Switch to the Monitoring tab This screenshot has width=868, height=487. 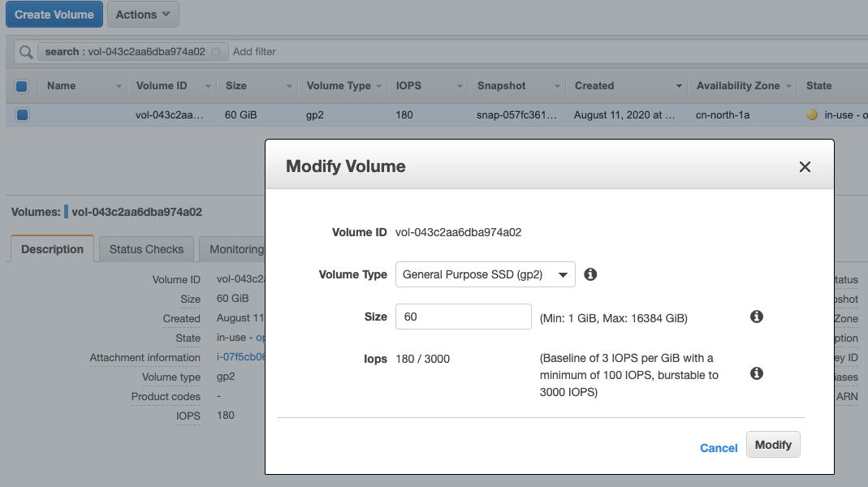point(232,249)
